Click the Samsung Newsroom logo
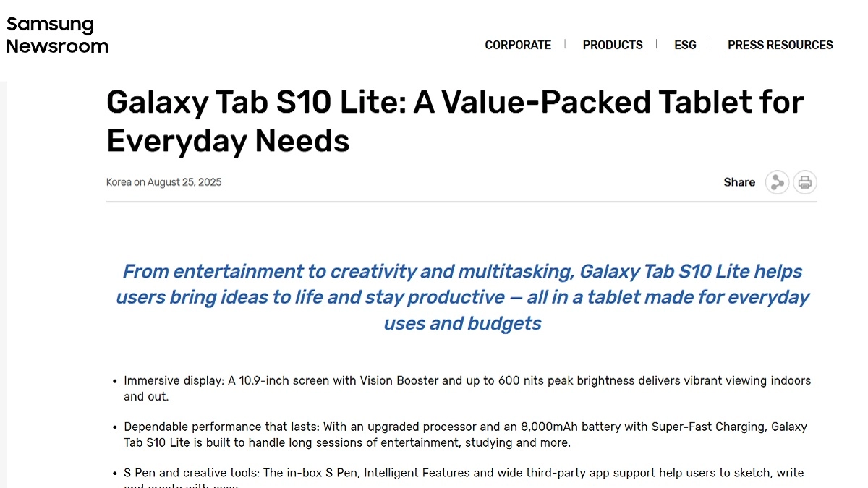Image resolution: width=868 pixels, height=488 pixels. pyautogui.click(x=57, y=35)
